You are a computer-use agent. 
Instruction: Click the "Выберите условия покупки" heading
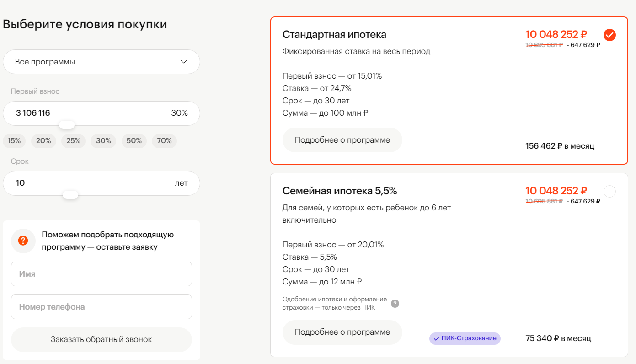85,25
